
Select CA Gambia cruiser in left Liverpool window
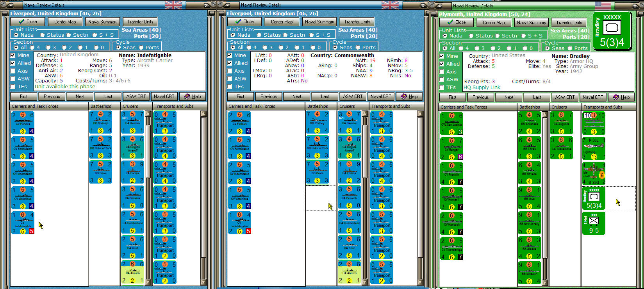(x=133, y=123)
